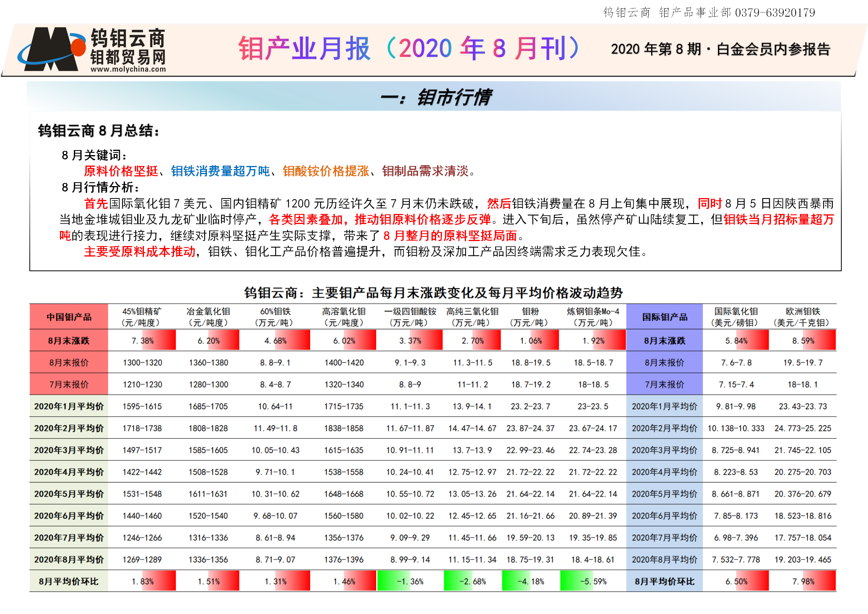
Task: Click the 中国钼产品 header cell
Action: coord(69,317)
